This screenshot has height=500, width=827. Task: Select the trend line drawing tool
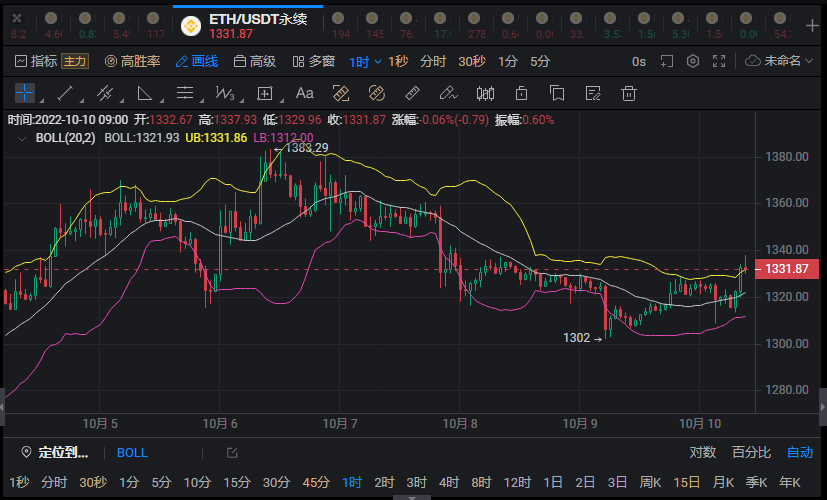(x=64, y=93)
